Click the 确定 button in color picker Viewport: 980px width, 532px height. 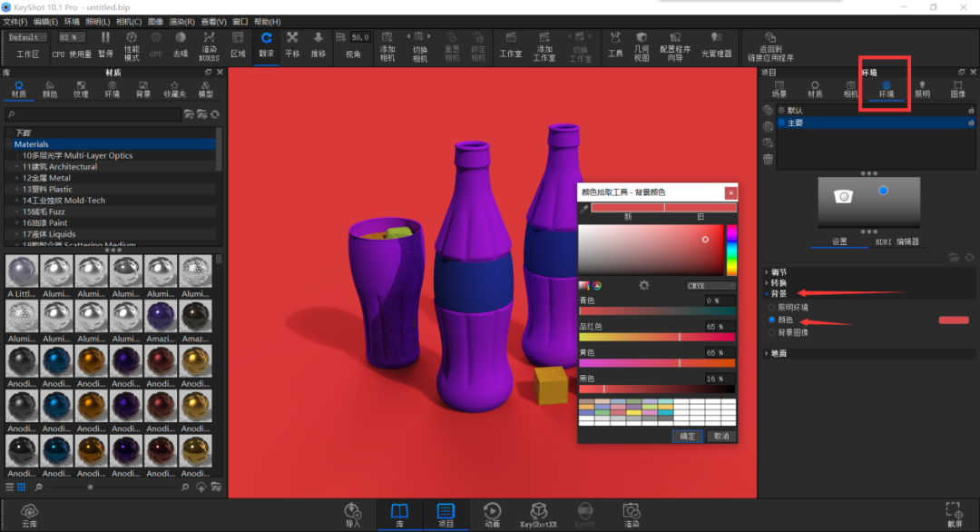[x=688, y=437]
